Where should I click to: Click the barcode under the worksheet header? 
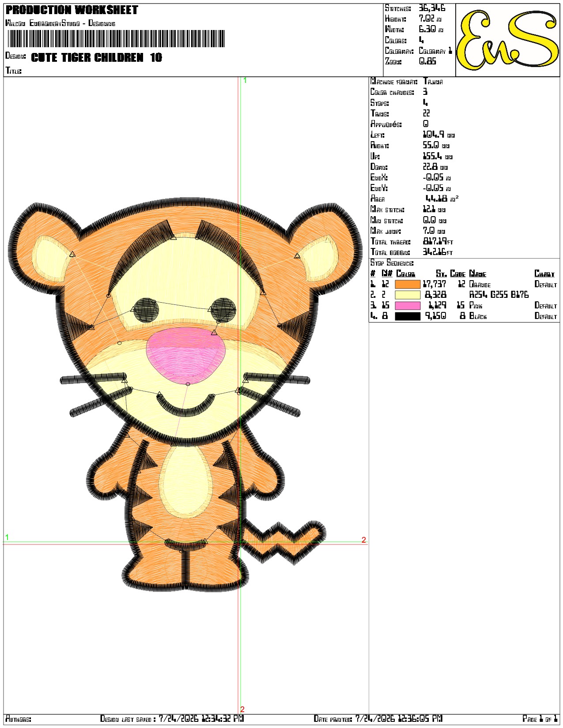click(x=117, y=39)
